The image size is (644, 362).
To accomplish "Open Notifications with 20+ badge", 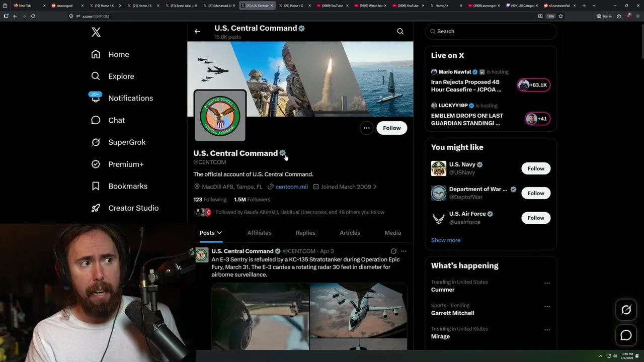I will tap(122, 98).
